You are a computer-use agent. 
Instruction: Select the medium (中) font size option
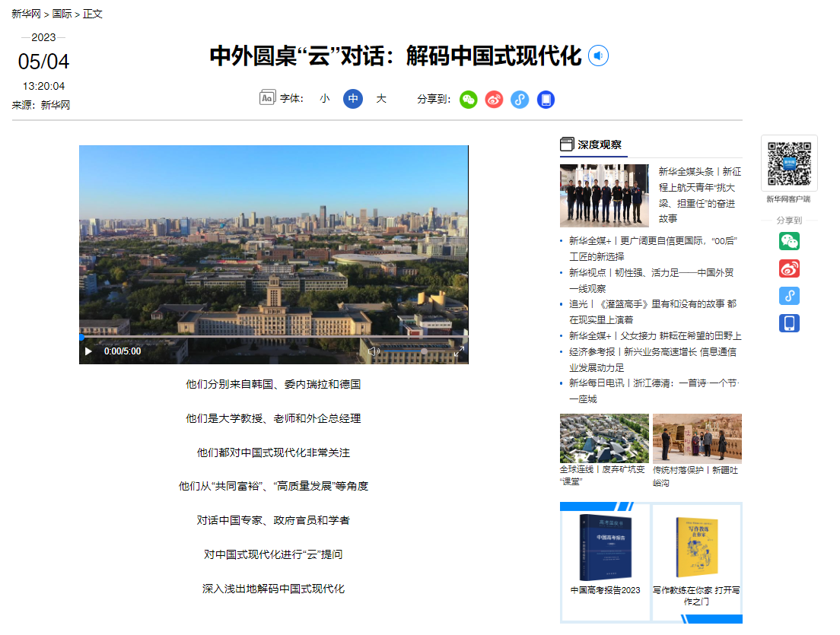tap(353, 99)
